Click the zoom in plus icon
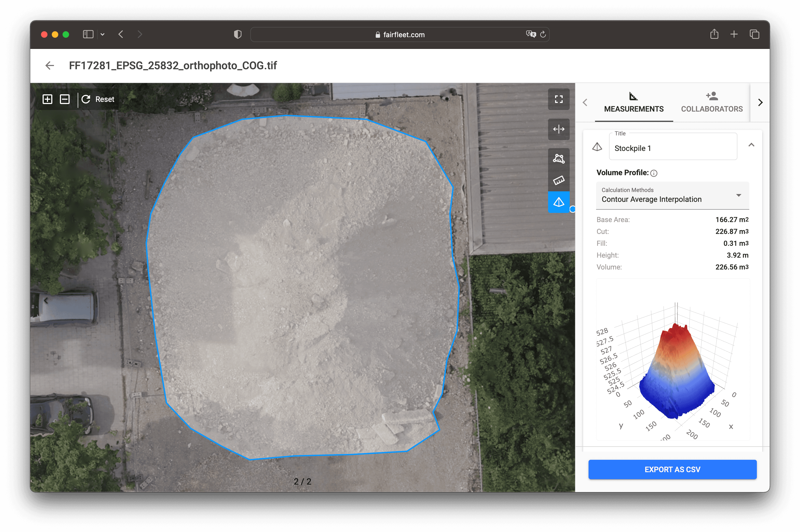Screen dimensions: 800x532 (x=47, y=99)
